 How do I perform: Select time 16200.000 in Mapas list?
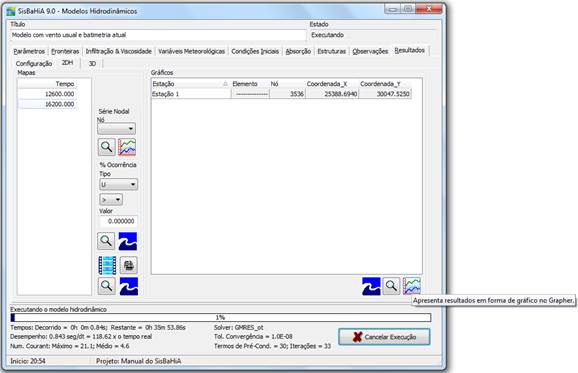click(x=47, y=104)
